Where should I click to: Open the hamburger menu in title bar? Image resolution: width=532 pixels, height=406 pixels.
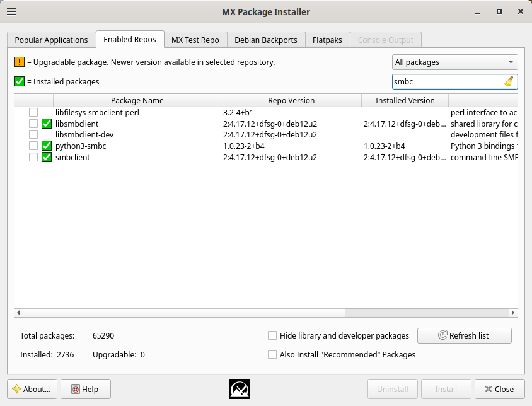pos(11,11)
